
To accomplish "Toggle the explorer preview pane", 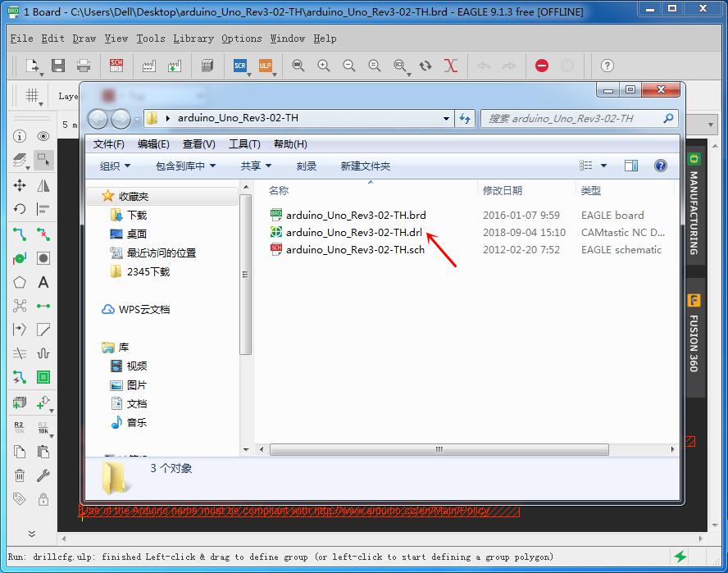I will pyautogui.click(x=631, y=166).
